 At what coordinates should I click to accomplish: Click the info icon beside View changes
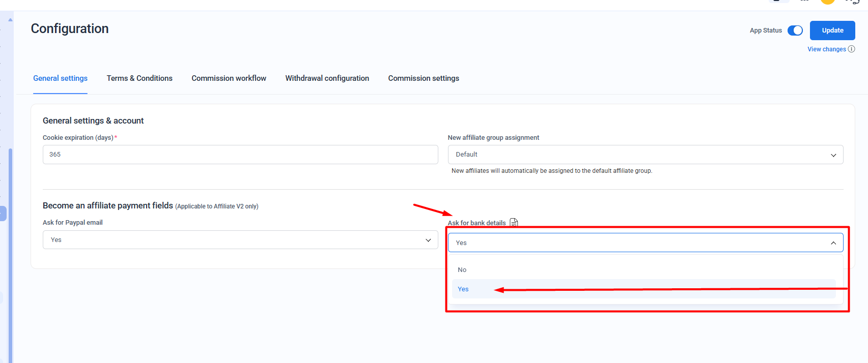pos(851,49)
